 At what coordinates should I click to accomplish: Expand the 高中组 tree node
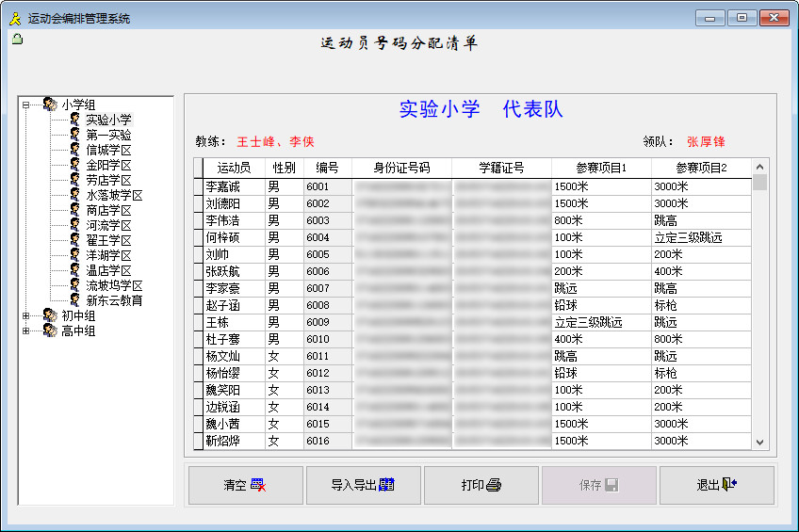tap(26, 330)
